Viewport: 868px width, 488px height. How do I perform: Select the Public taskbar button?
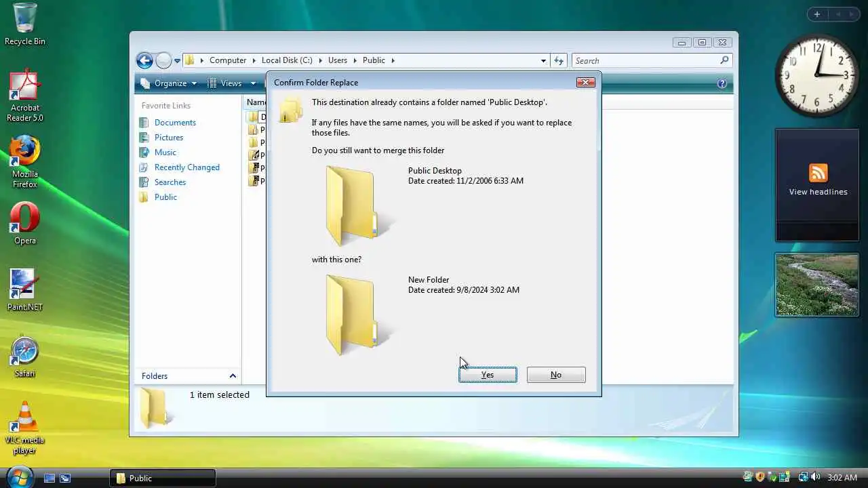163,478
